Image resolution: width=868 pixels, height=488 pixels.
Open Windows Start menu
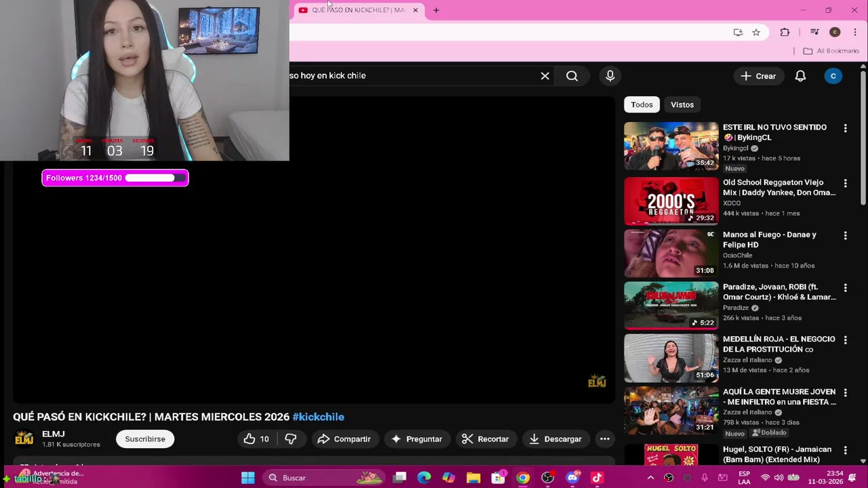pos(248,478)
